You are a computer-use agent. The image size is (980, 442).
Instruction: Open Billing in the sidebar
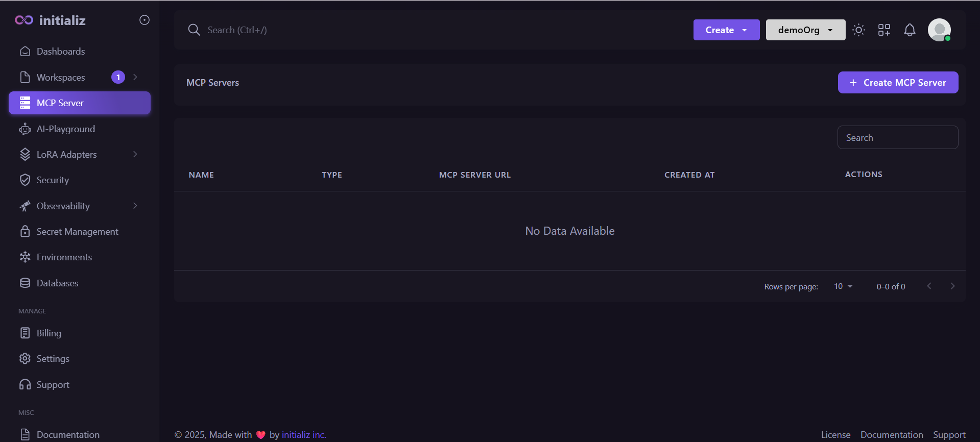pyautogui.click(x=80, y=333)
